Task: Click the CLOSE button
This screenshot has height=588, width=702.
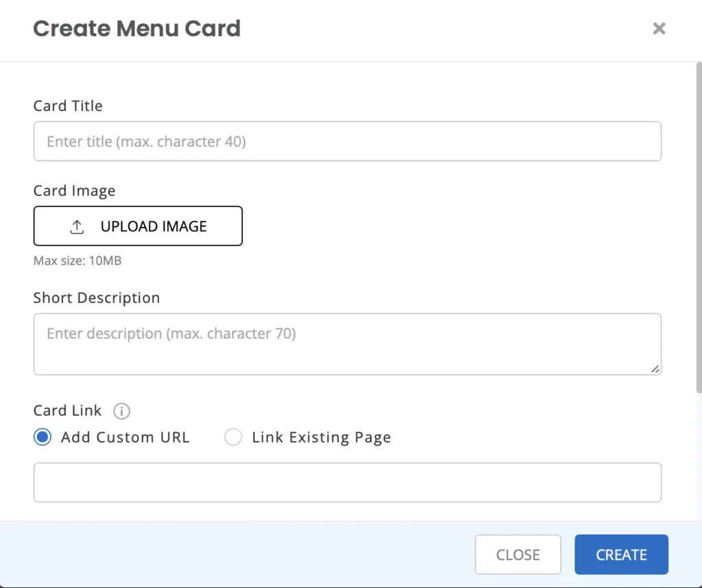Action: click(x=518, y=554)
